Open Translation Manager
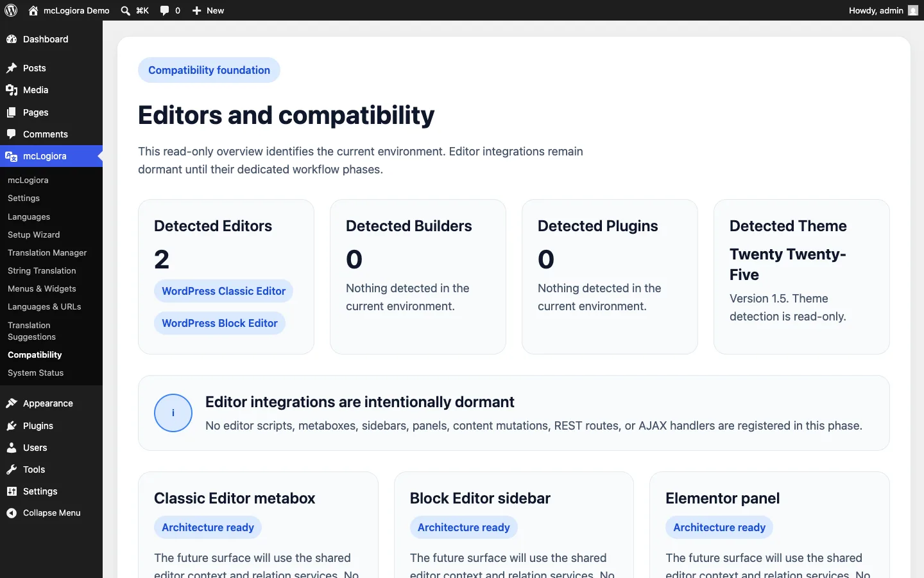This screenshot has width=924, height=578. click(x=47, y=253)
